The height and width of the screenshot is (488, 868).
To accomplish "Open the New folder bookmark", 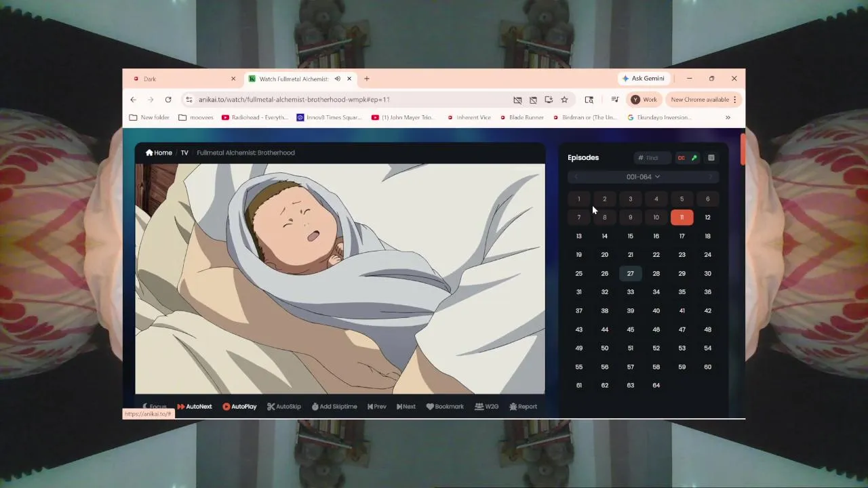I will (x=149, y=117).
